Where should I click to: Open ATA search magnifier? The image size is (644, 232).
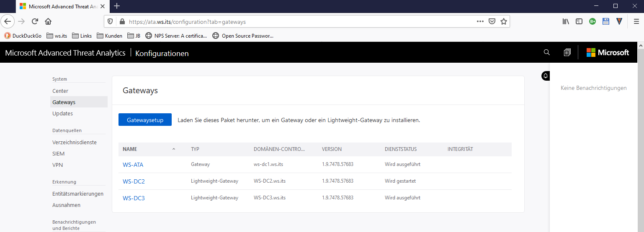pos(546,52)
